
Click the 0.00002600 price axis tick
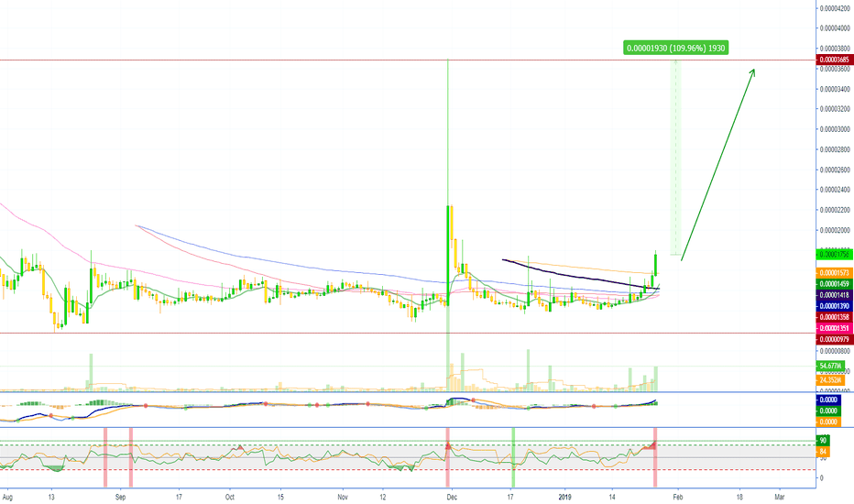(836, 170)
